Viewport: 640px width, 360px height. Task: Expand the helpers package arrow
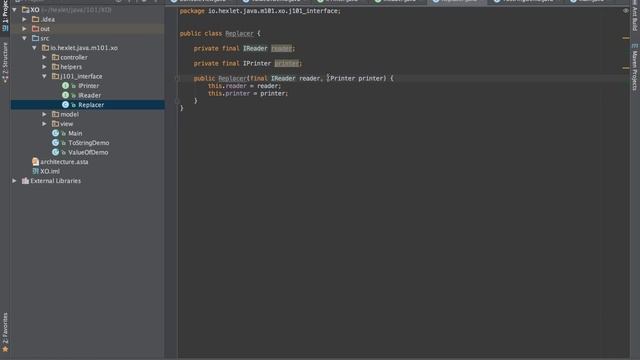click(44, 67)
